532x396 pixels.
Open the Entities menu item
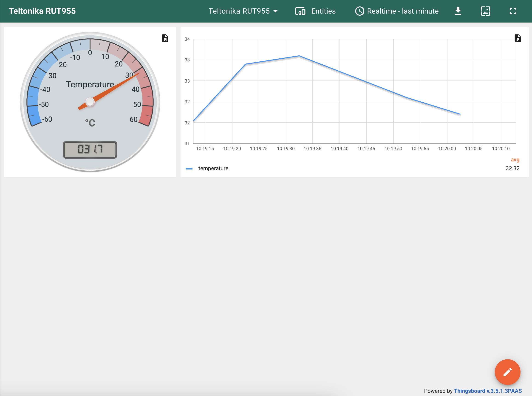(323, 11)
